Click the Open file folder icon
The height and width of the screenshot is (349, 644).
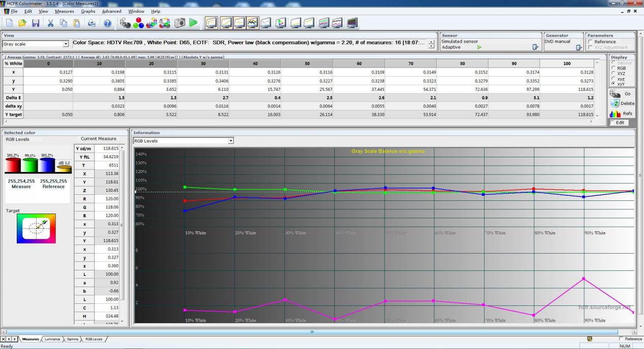click(22, 23)
